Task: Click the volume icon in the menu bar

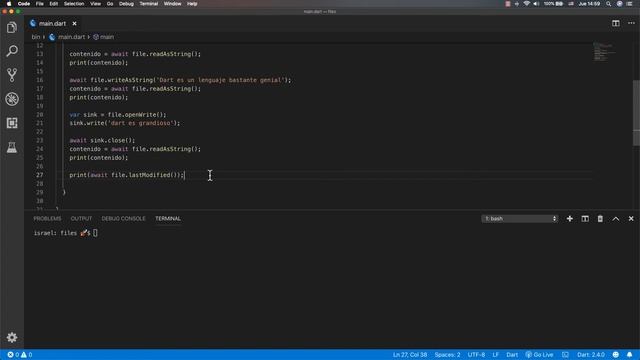Action: pos(536,4)
